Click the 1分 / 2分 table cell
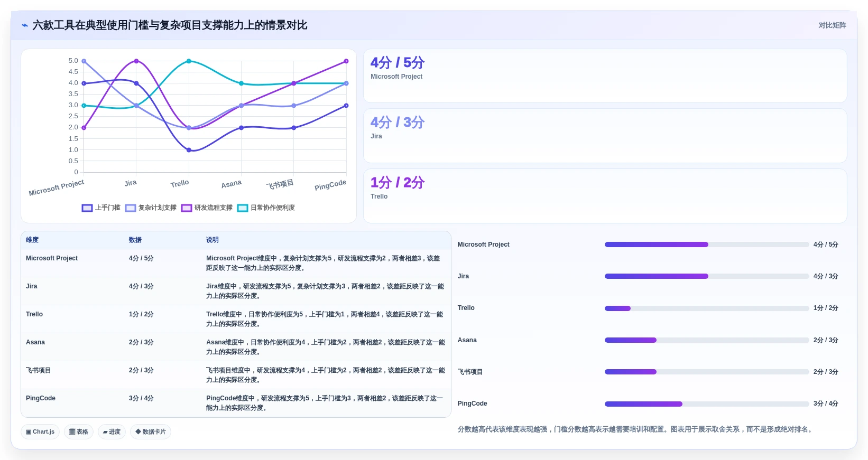 click(x=141, y=314)
